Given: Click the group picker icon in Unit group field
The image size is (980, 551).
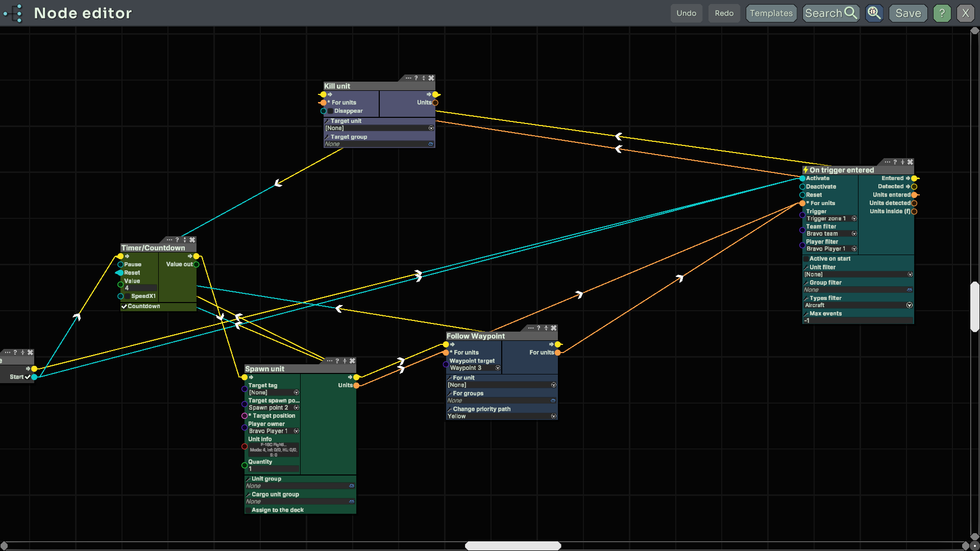Looking at the screenshot, I should (x=352, y=486).
